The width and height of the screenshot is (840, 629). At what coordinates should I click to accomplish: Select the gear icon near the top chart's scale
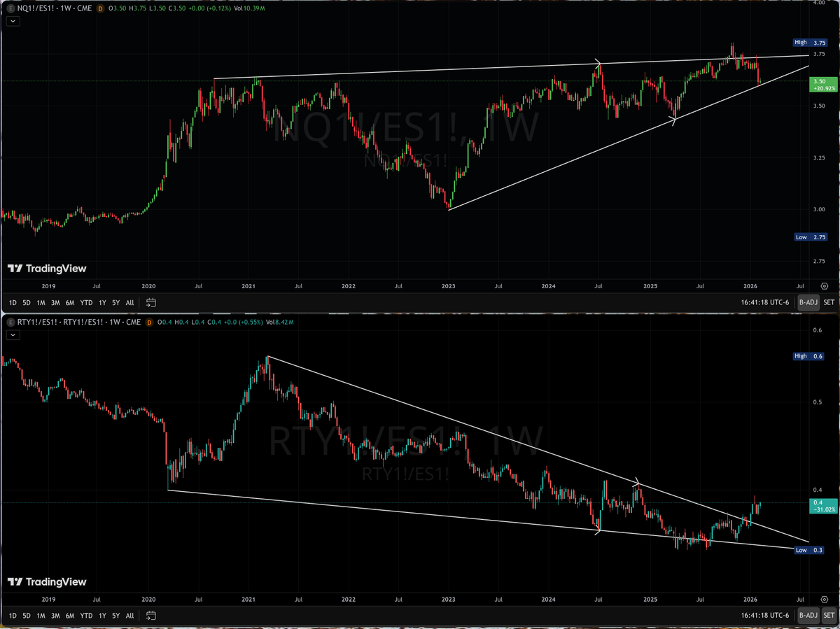pyautogui.click(x=824, y=285)
